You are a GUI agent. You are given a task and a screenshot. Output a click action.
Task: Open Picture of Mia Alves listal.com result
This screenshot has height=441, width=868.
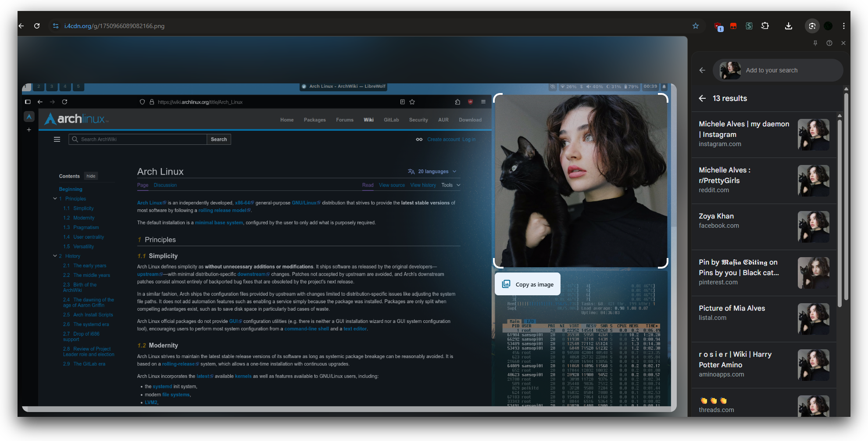764,319
